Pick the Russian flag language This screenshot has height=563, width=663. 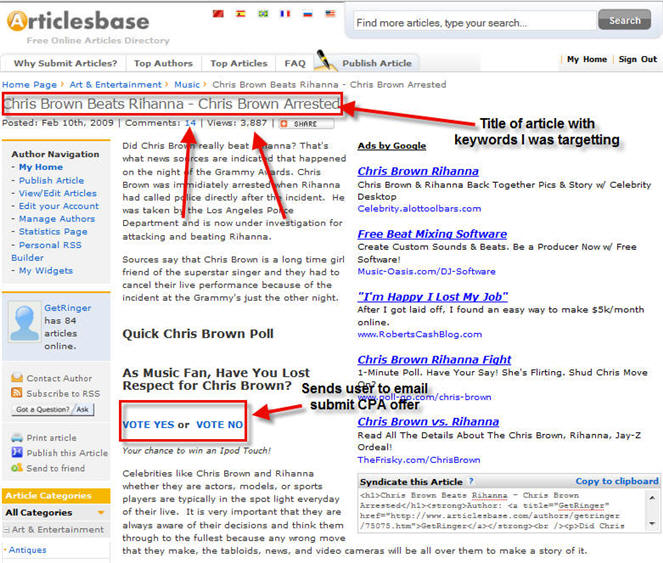pyautogui.click(x=308, y=14)
